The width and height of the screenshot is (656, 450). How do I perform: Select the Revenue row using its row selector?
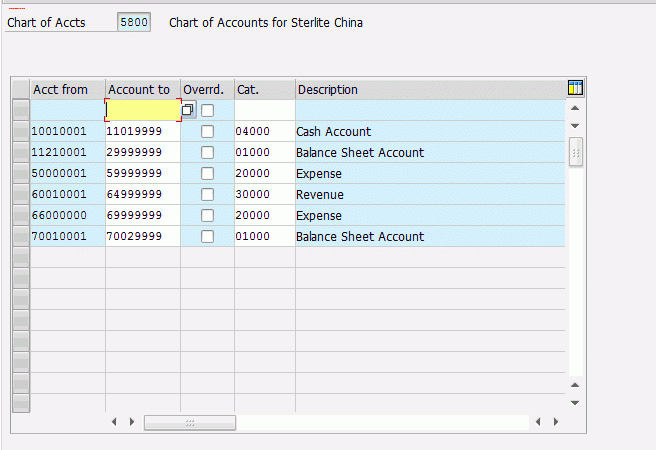tap(21, 194)
